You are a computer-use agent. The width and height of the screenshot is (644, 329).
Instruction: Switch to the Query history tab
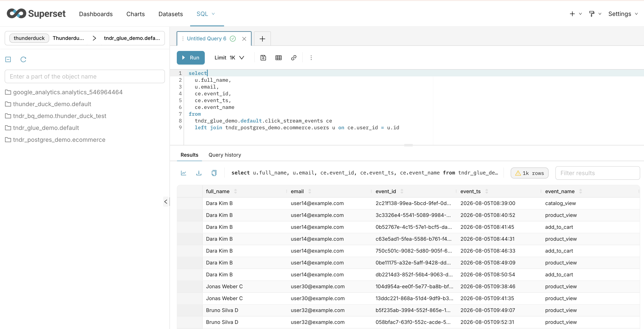225,155
